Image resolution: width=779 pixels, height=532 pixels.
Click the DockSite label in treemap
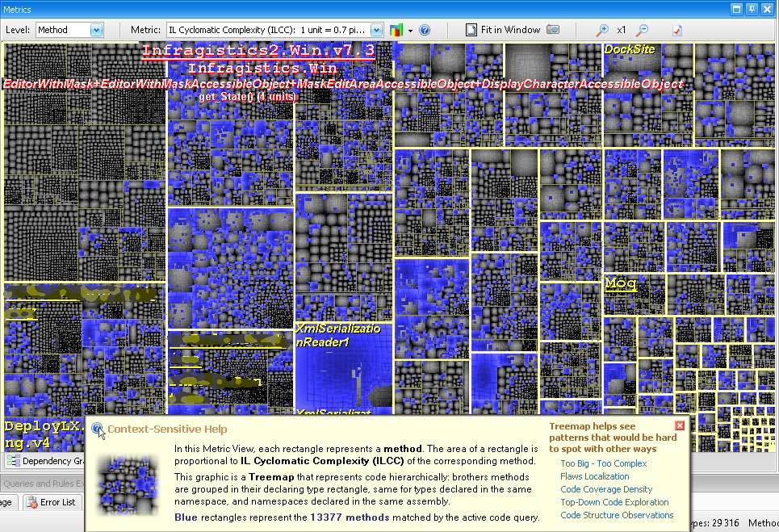click(x=630, y=49)
